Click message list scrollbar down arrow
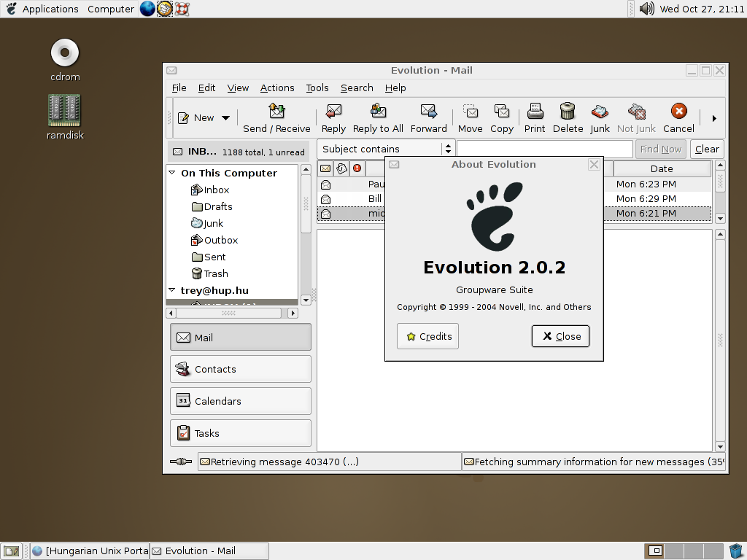Image resolution: width=747 pixels, height=560 pixels. click(720, 219)
